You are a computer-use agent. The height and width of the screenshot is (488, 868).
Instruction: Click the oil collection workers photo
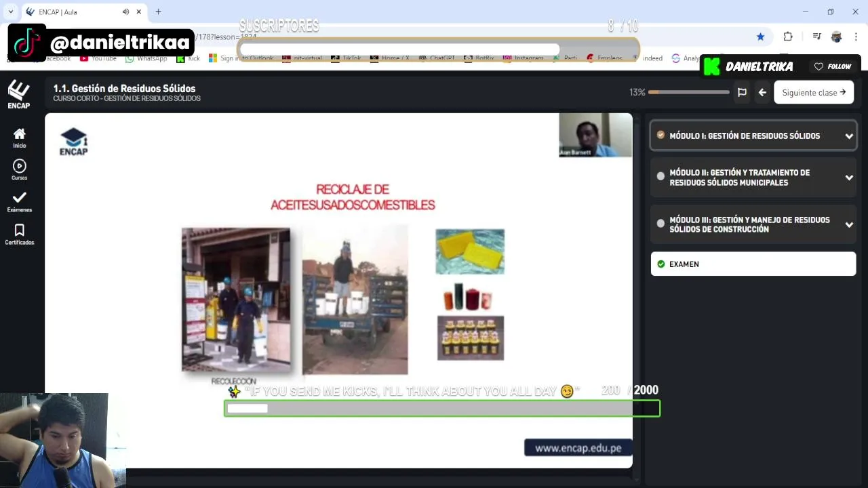[x=235, y=299]
